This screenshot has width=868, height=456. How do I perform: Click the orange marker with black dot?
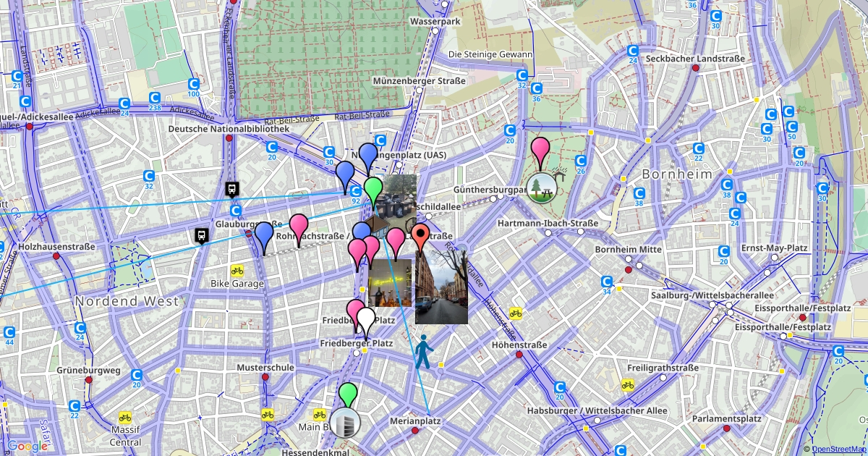pyautogui.click(x=420, y=237)
